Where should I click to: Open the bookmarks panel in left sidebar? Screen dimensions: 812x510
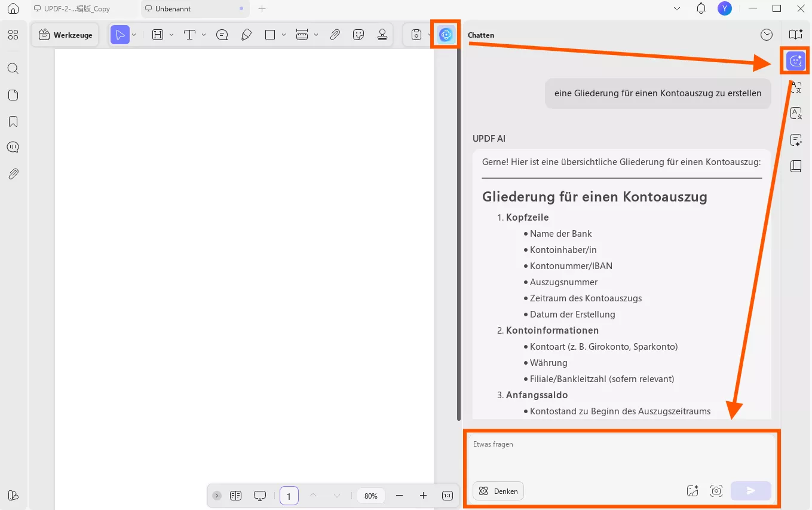[x=13, y=121]
